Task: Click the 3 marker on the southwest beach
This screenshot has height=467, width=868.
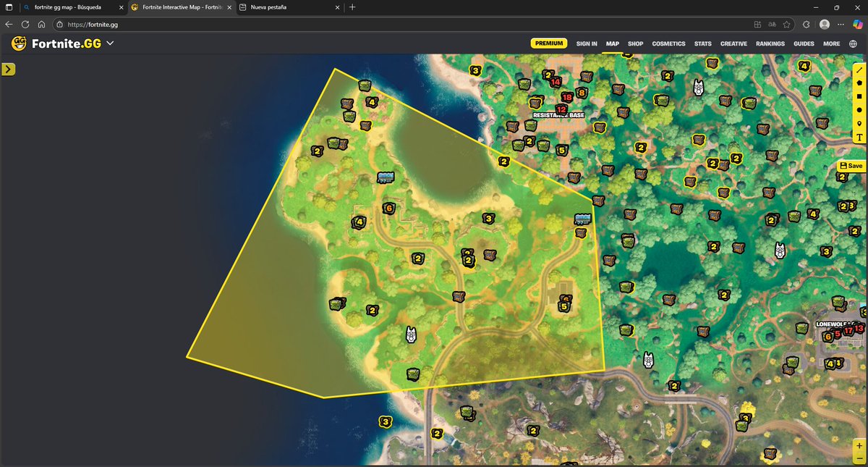Action: (x=386, y=421)
